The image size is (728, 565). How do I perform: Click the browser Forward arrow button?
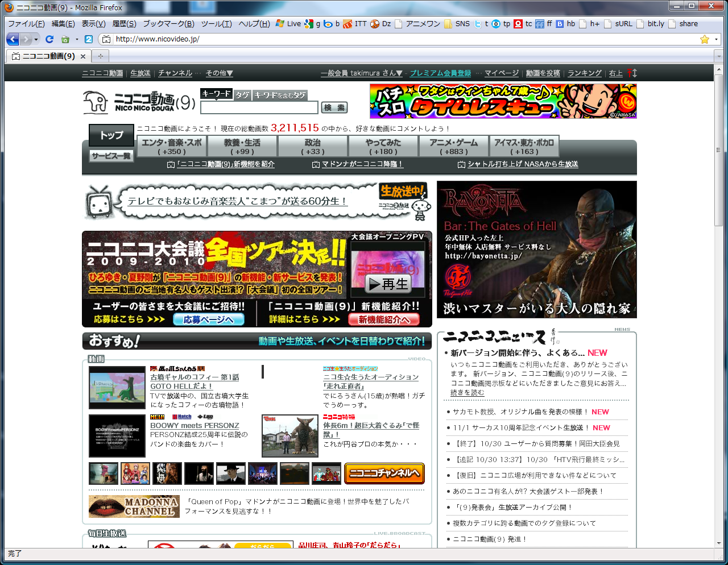(x=26, y=39)
